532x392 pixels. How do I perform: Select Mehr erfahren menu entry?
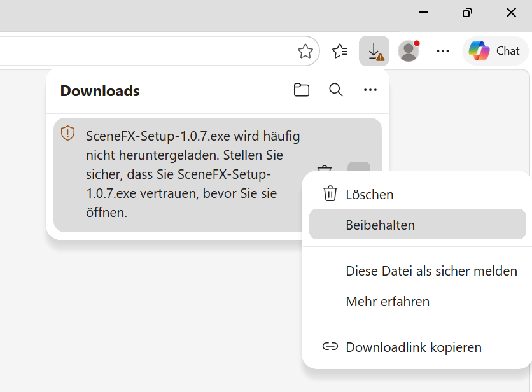pyautogui.click(x=417, y=302)
